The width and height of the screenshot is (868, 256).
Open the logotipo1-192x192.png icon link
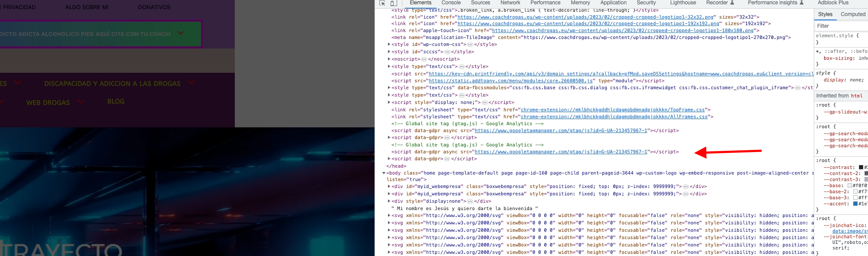pos(589,24)
